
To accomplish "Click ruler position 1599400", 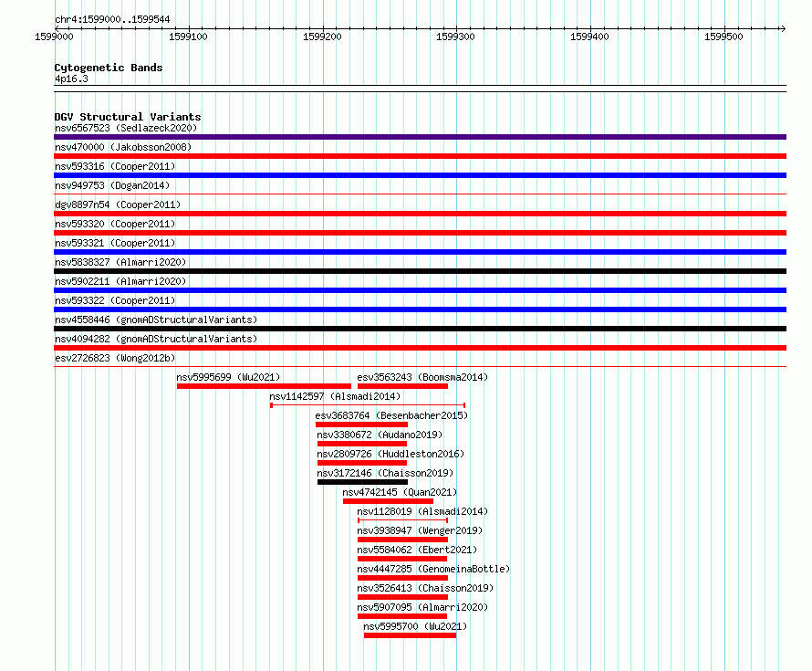I will pyautogui.click(x=589, y=37).
